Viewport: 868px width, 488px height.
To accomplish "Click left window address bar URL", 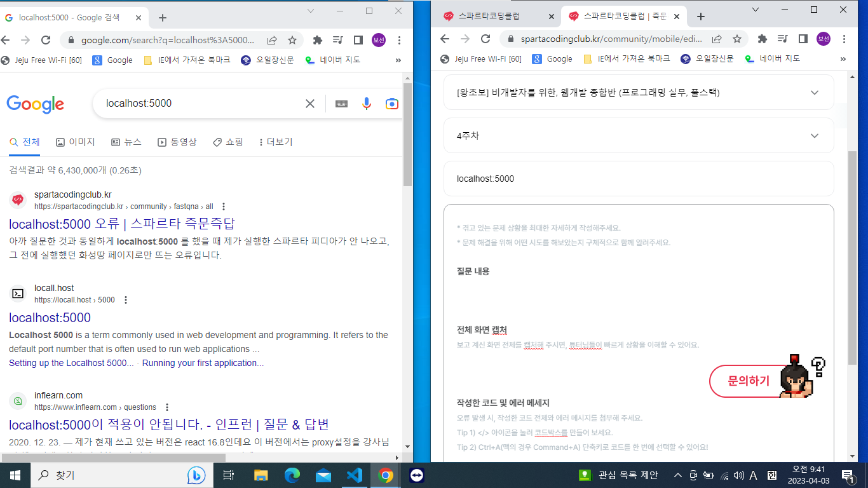I will (168, 40).
